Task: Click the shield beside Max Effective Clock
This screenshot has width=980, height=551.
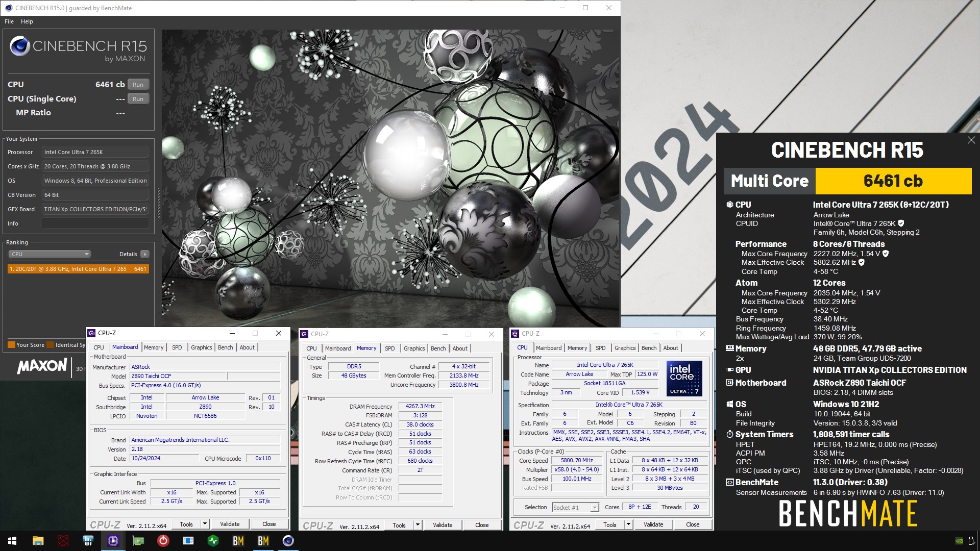Action: [862, 262]
